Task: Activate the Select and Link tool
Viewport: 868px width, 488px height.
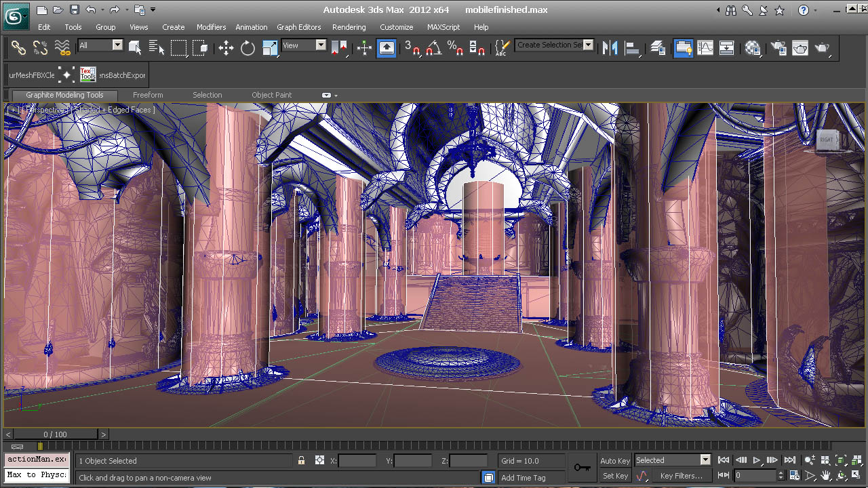Action: pyautogui.click(x=18, y=47)
